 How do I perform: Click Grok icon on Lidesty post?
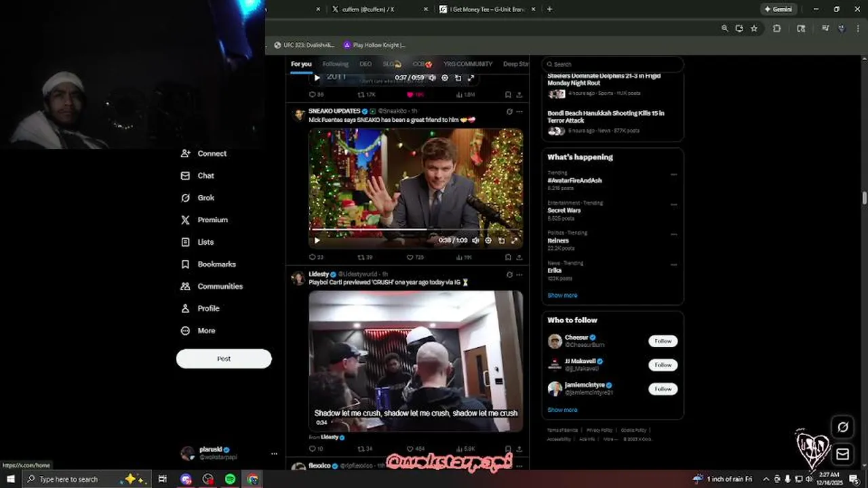click(x=509, y=274)
